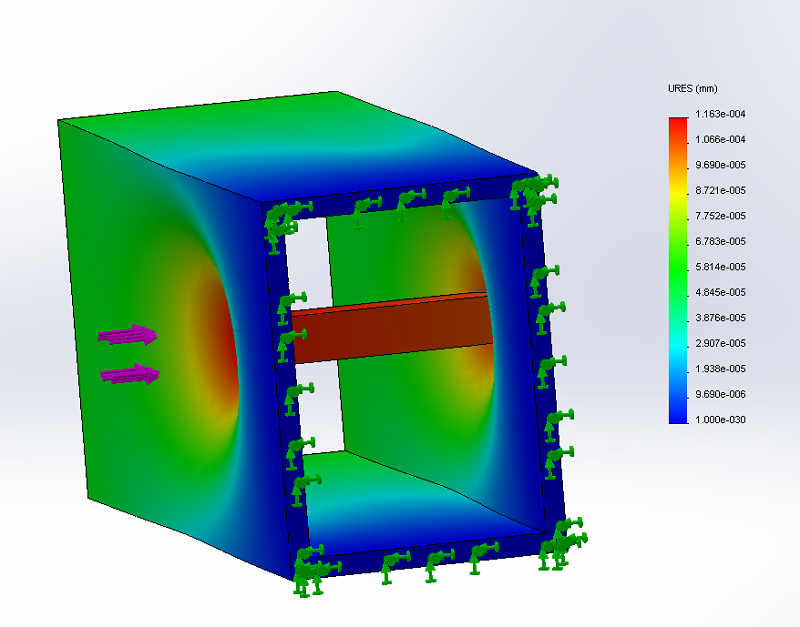800x627 pixels.
Task: Click the 9.690e-006 legend value
Action: coord(720,394)
